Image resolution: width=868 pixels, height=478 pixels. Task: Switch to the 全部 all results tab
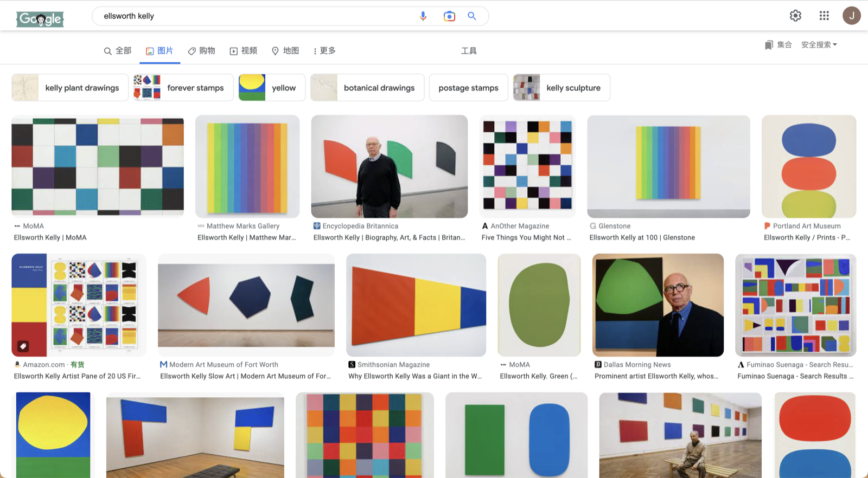(118, 51)
